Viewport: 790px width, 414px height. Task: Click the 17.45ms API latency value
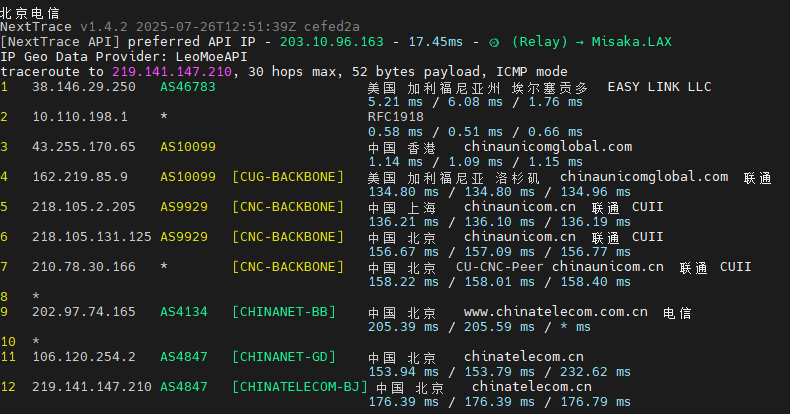(435, 42)
